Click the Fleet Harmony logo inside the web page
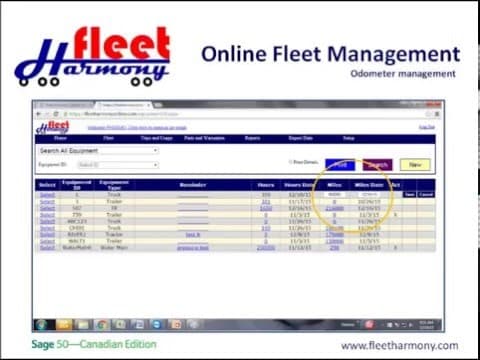The width and height of the screenshot is (480, 360). tap(53, 127)
